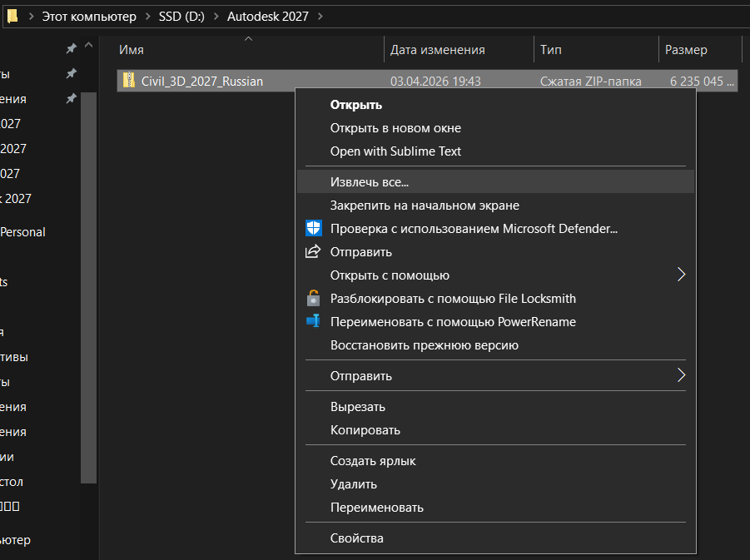Click the File Locksmith padlock icon

[x=313, y=298]
